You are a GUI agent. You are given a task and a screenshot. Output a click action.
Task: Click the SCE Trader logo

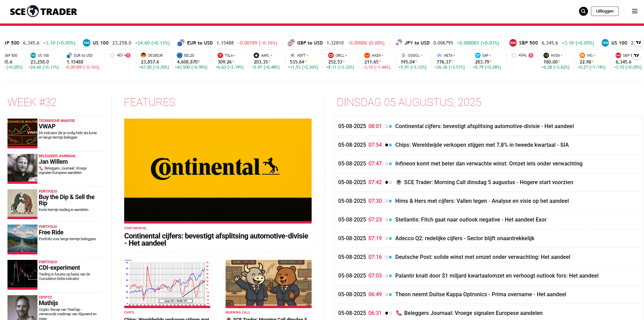coord(44,11)
